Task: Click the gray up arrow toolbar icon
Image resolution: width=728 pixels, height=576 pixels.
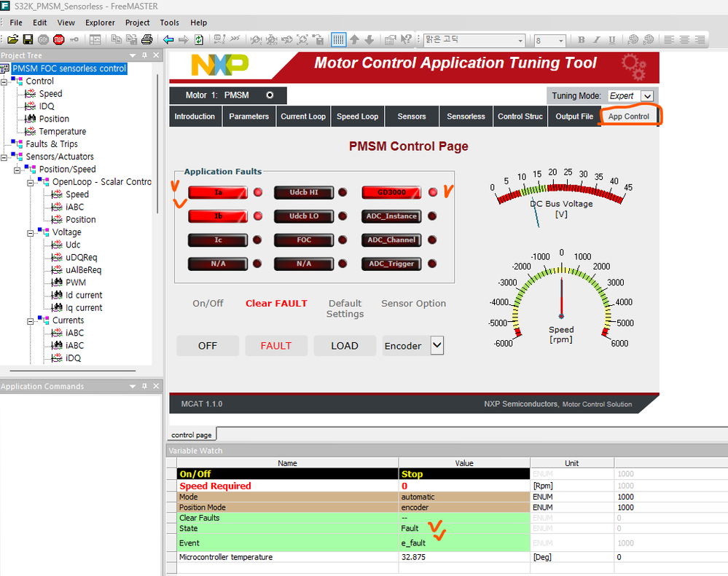Action: pos(355,40)
